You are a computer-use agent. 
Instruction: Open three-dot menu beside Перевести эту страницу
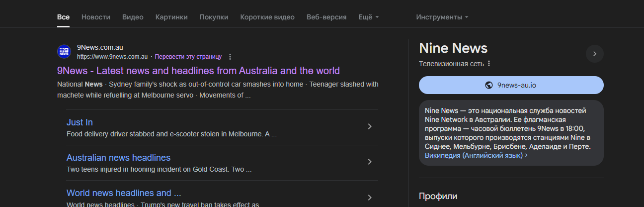(x=230, y=57)
